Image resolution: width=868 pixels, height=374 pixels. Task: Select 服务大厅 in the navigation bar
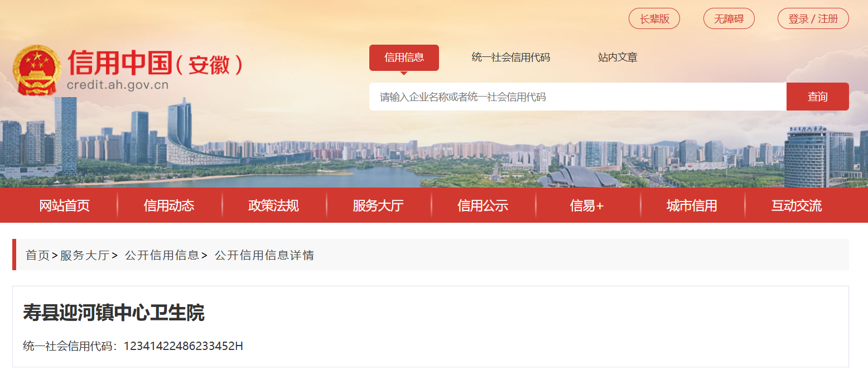pyautogui.click(x=378, y=205)
